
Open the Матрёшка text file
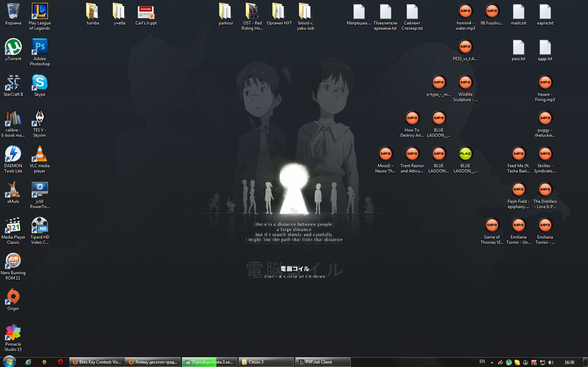[359, 14]
